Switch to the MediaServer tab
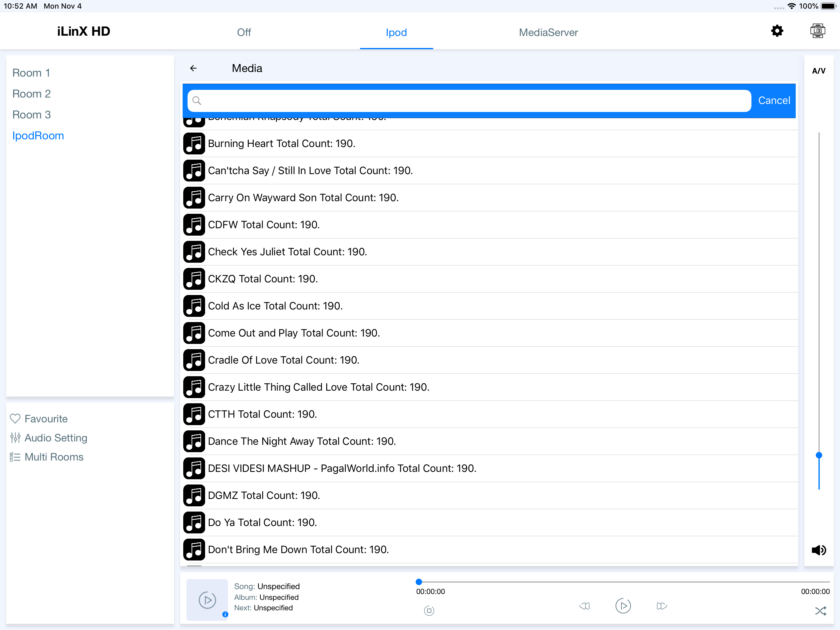840x630 pixels. (x=548, y=32)
